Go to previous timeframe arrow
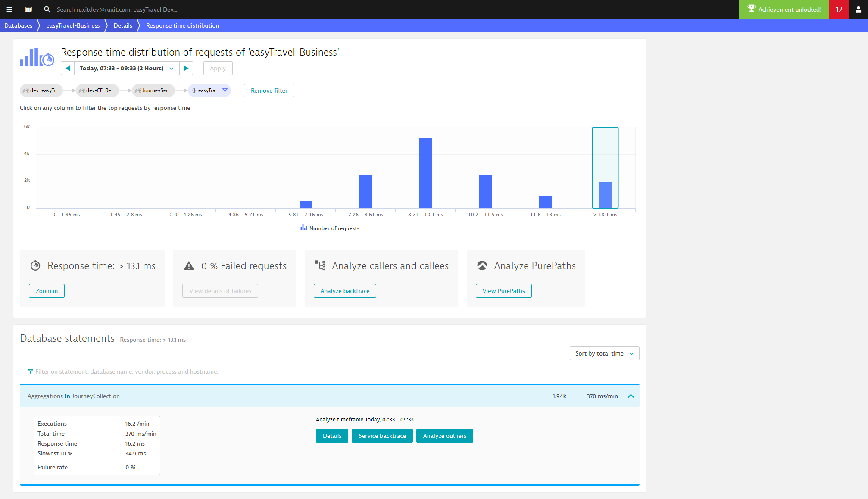868x499 pixels. coord(68,68)
